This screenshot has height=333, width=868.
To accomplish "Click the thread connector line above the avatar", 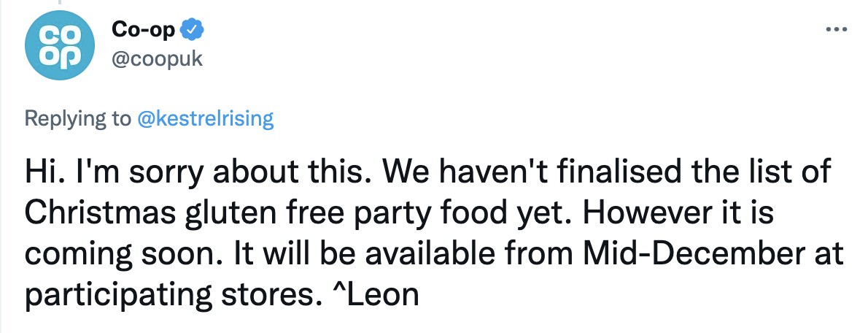I will (x=58, y=2).
